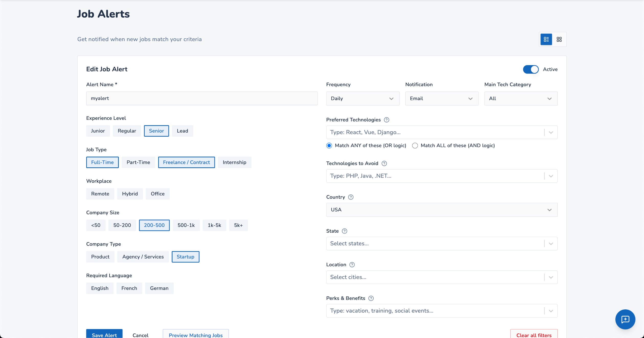Click the Save Alert button
This screenshot has height=338, width=644.
[104, 335]
